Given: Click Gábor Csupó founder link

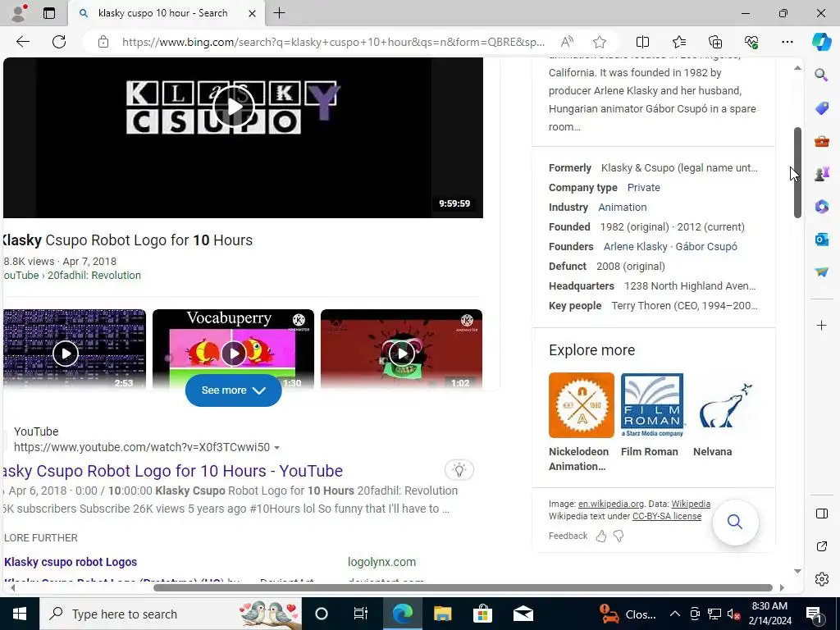Looking at the screenshot, I should point(706,246).
